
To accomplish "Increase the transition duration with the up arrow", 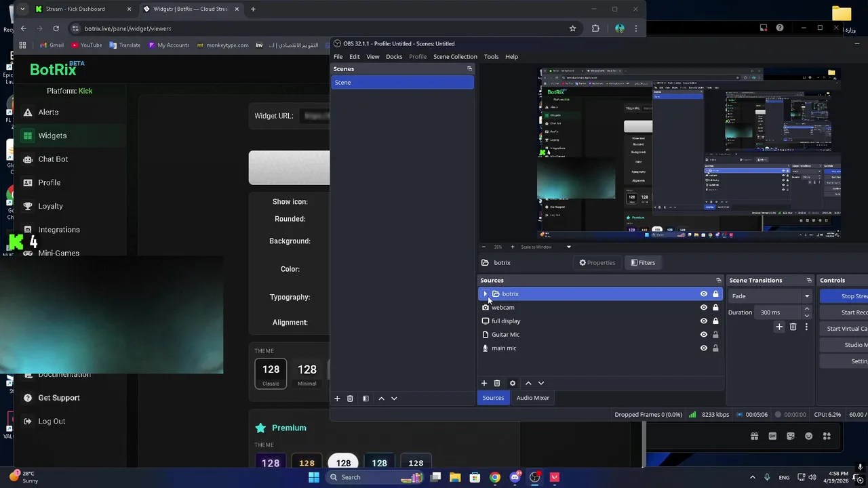I will (806, 309).
